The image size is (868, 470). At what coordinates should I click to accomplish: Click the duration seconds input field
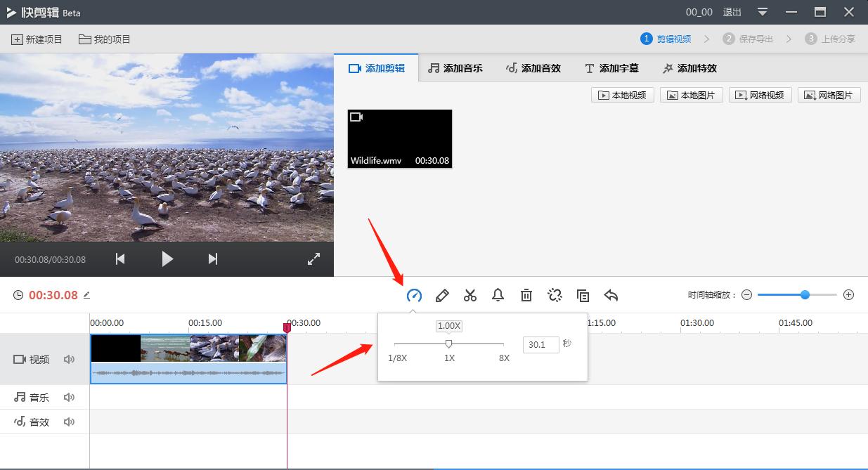(540, 345)
